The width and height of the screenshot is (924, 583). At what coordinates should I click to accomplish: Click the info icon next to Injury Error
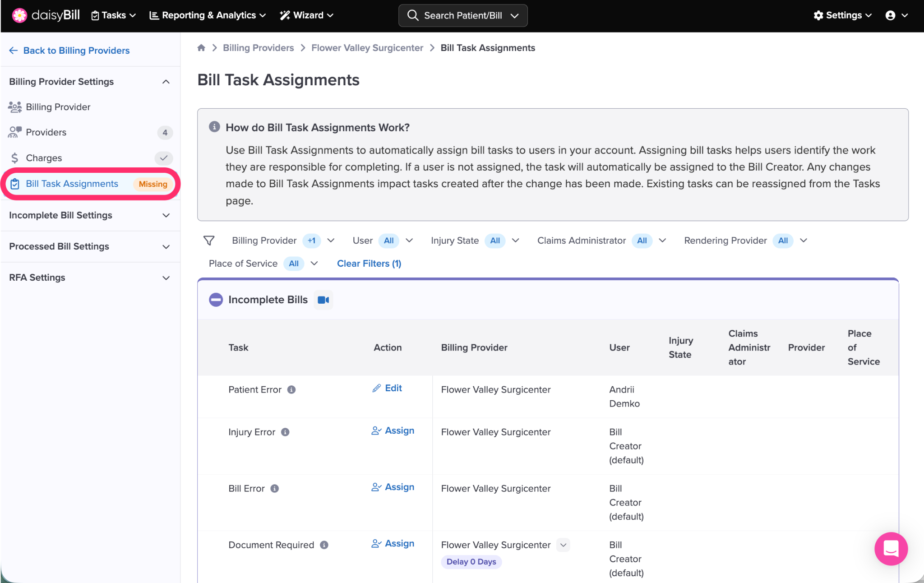285,432
